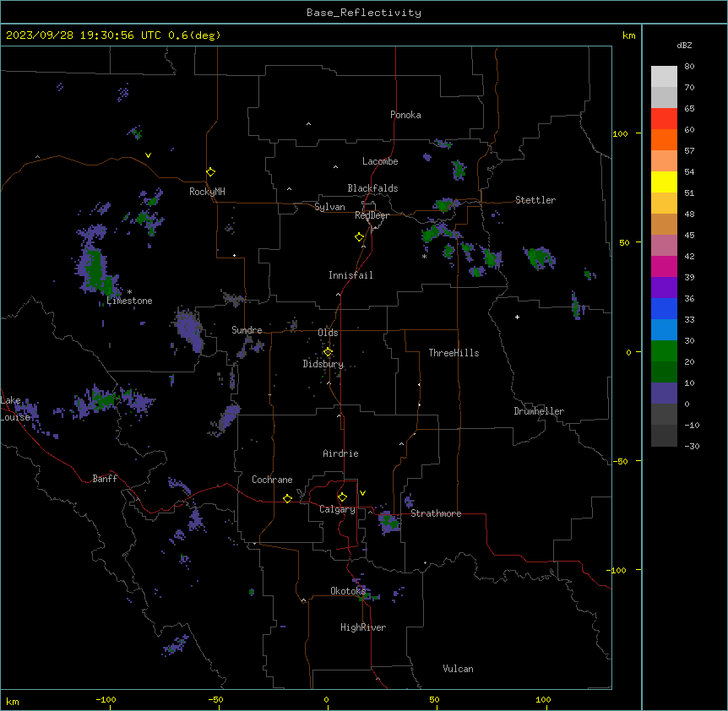Select the 80 dBZ light gray swatch
This screenshot has width=728, height=711.
click(x=664, y=77)
